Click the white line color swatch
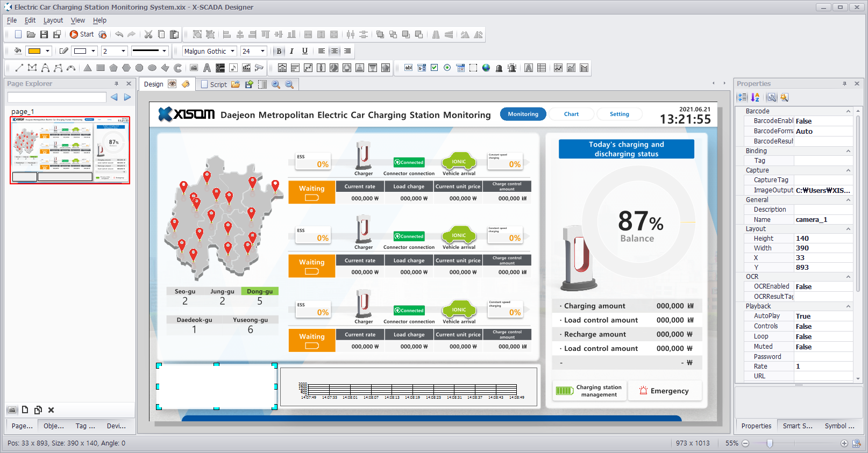This screenshot has height=453, width=868. point(80,51)
